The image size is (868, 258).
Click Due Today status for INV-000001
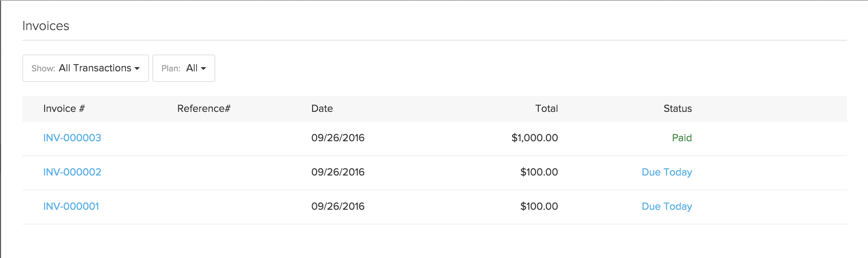point(667,206)
